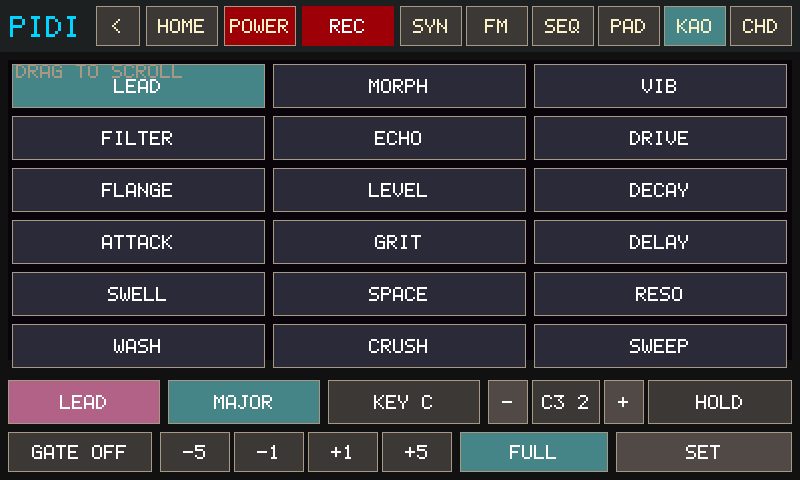Click the -1 step button

[269, 452]
